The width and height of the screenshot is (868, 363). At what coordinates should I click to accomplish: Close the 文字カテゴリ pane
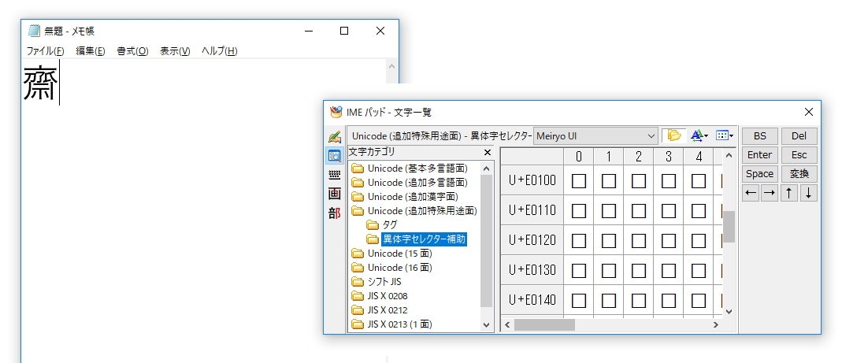(487, 152)
